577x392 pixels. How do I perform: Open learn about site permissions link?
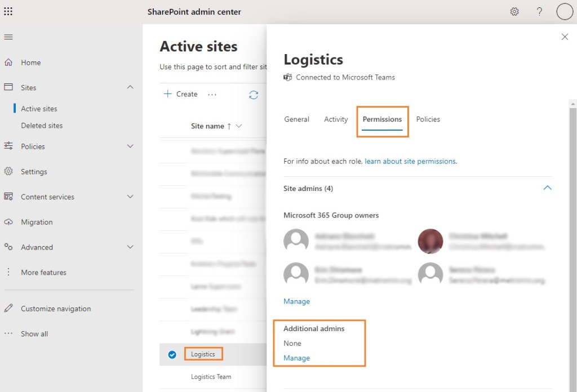pyautogui.click(x=411, y=161)
